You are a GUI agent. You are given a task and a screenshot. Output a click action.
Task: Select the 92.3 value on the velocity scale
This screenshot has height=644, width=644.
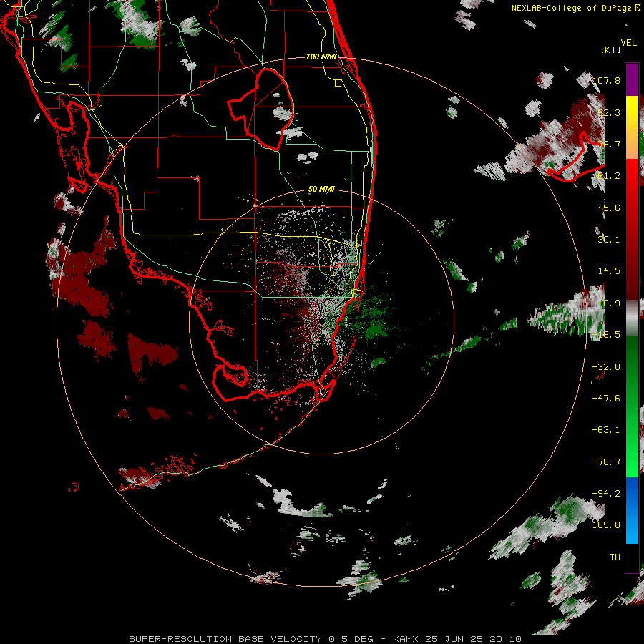pos(609,112)
